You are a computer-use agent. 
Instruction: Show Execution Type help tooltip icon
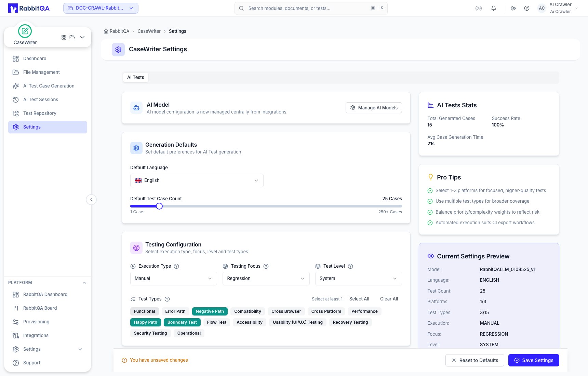176,266
